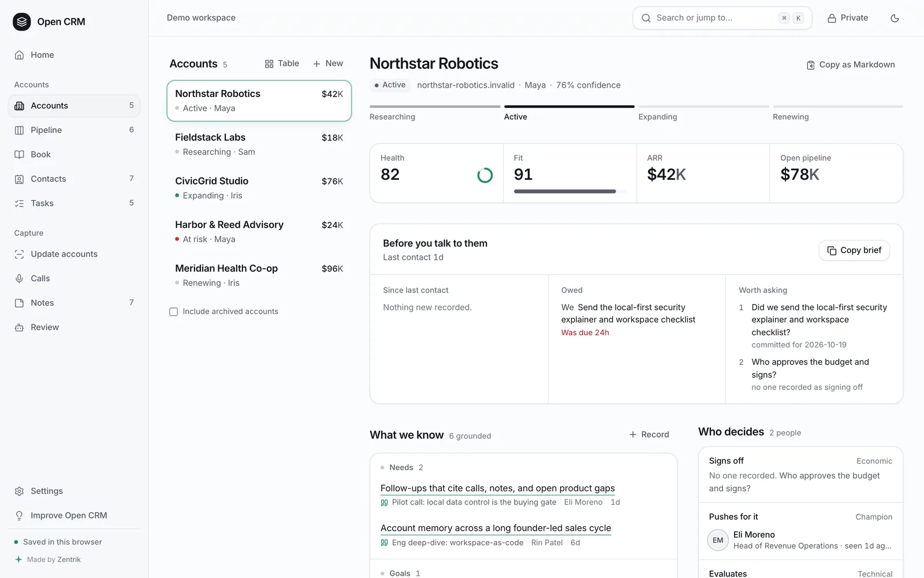Click Saved in this browser status
The image size is (924, 578).
tap(62, 542)
